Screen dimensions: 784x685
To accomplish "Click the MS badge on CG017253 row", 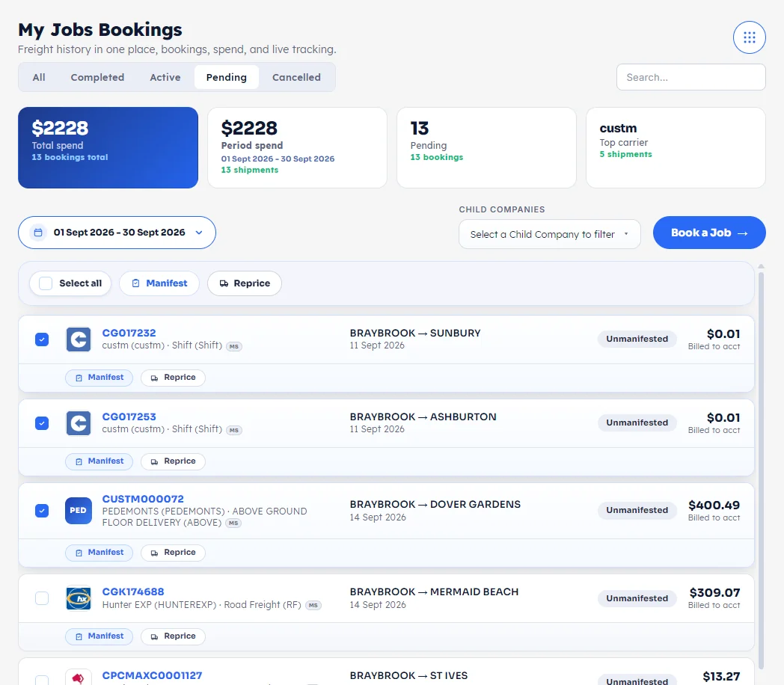I will (x=234, y=430).
